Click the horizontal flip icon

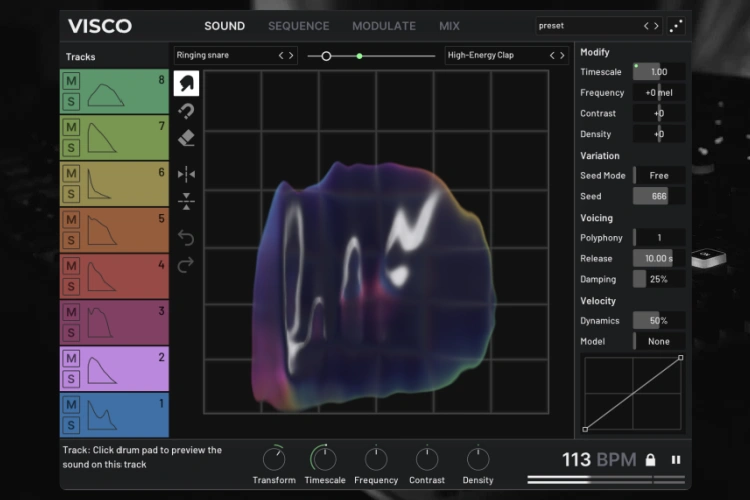186,174
